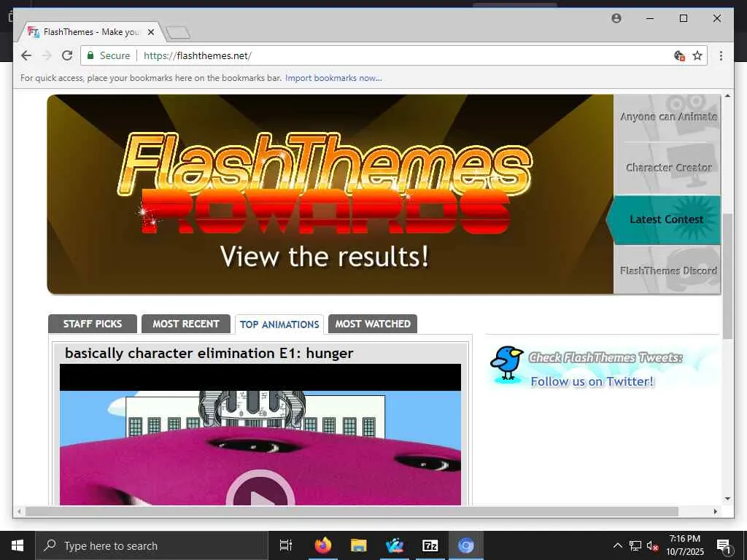Image resolution: width=747 pixels, height=560 pixels.
Task: Click the Windows search box
Action: 152,545
